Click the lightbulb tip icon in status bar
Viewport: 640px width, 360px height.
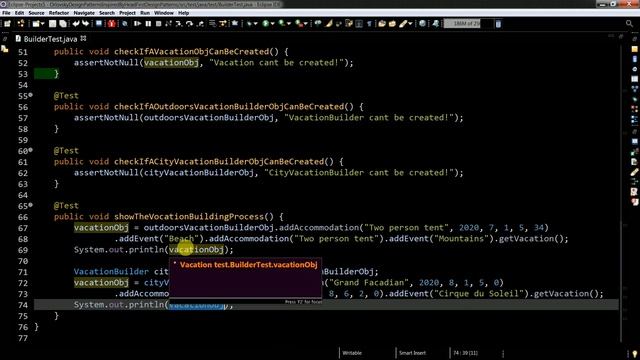pyautogui.click(x=635, y=353)
